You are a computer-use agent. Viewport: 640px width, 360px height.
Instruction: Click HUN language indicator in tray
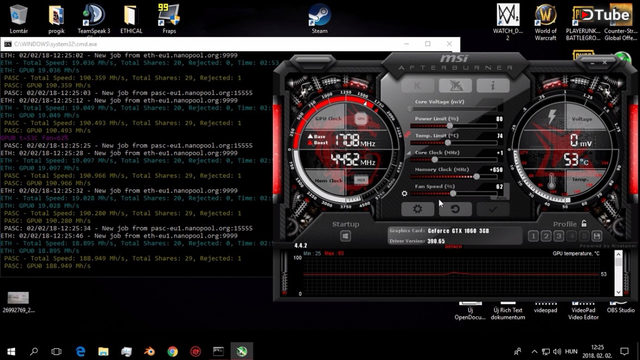[x=571, y=351]
